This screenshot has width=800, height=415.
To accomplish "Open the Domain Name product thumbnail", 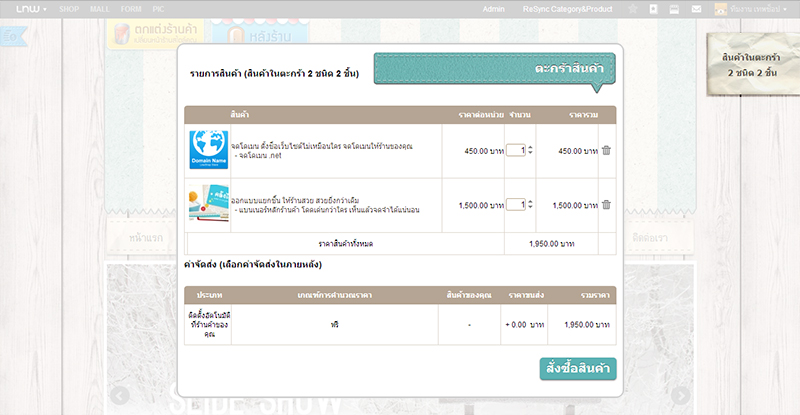I will (209, 149).
